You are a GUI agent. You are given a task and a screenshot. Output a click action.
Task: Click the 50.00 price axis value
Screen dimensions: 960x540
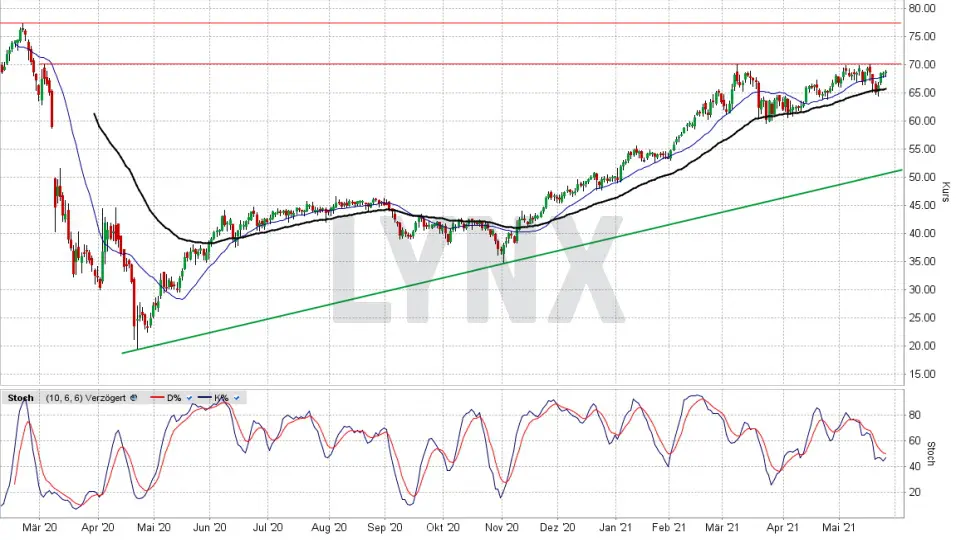coord(922,177)
